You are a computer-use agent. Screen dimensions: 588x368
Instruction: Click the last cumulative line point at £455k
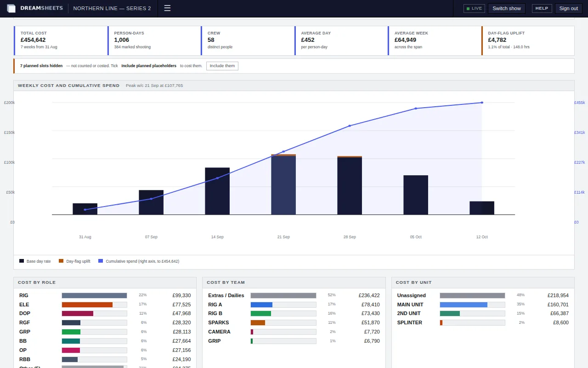click(x=482, y=103)
